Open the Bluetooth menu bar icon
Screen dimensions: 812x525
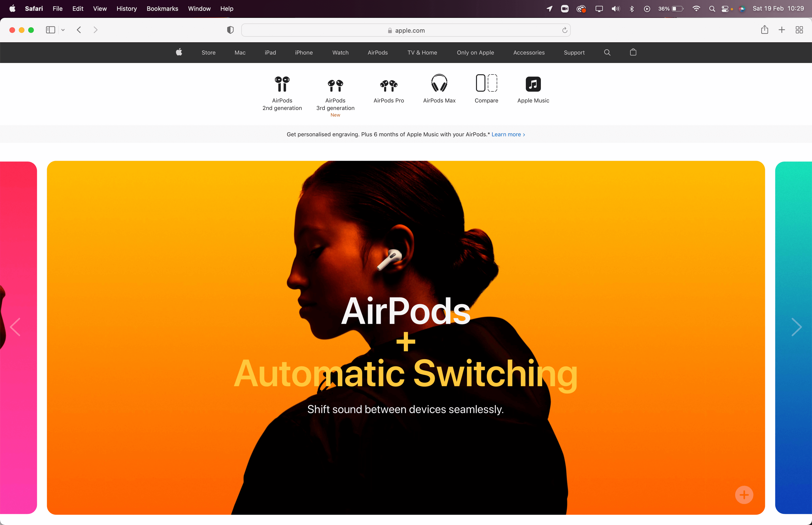631,9
